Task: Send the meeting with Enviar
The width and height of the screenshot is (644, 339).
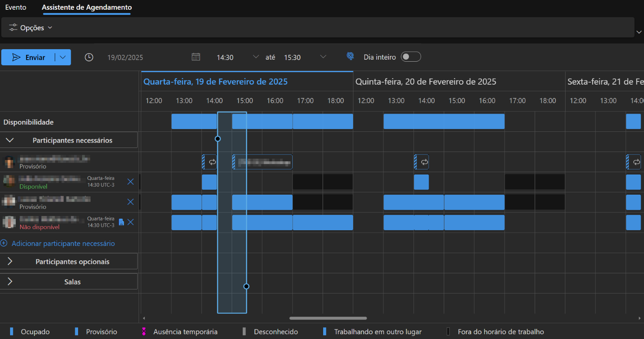Action: pos(28,57)
